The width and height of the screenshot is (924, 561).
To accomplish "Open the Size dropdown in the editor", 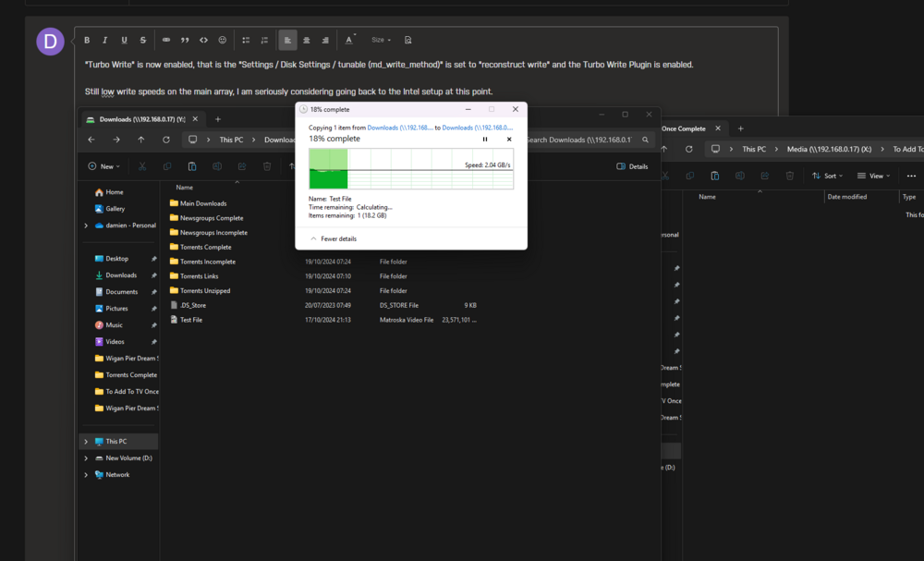I will (x=381, y=40).
